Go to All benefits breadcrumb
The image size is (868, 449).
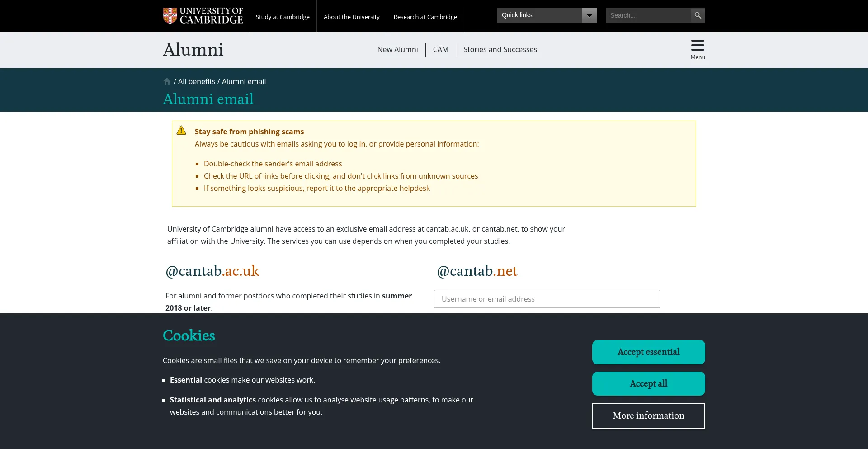197,81
